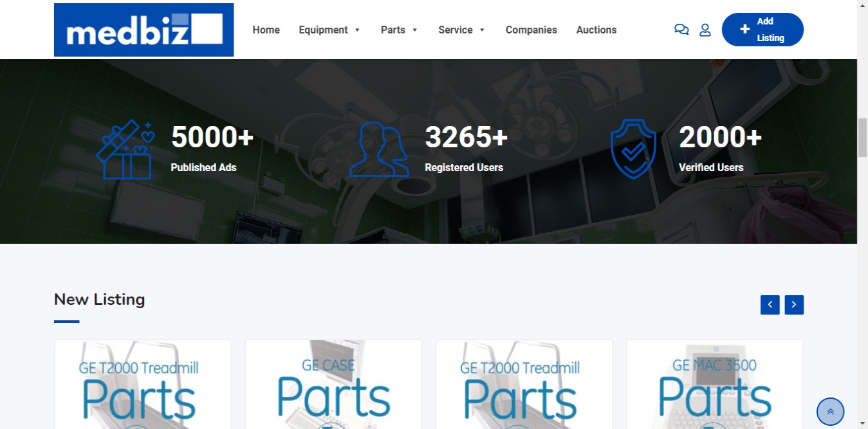The height and width of the screenshot is (429, 868).
Task: Expand the Parts dropdown menu
Action: 399,30
